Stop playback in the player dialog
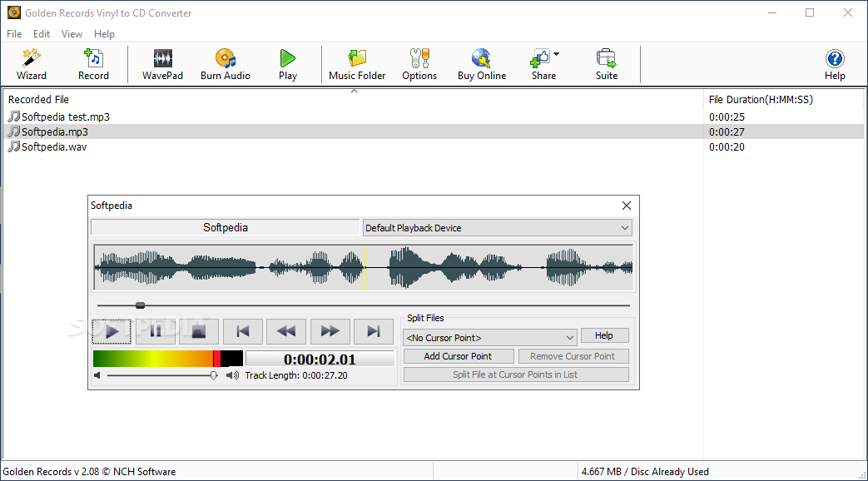868x481 pixels. pyautogui.click(x=199, y=331)
